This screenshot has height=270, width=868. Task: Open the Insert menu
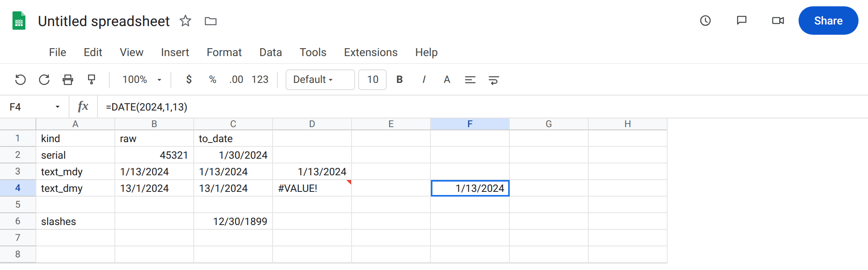pos(175,52)
